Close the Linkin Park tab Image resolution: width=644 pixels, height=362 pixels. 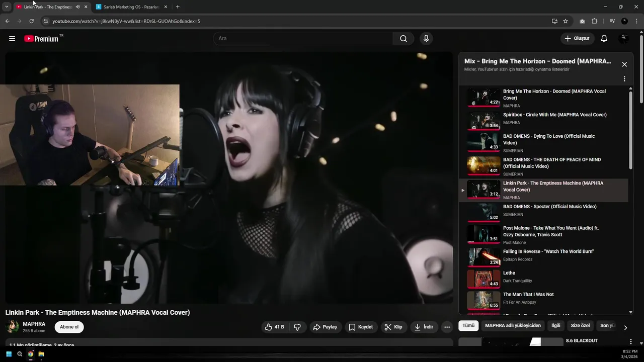pos(86,7)
